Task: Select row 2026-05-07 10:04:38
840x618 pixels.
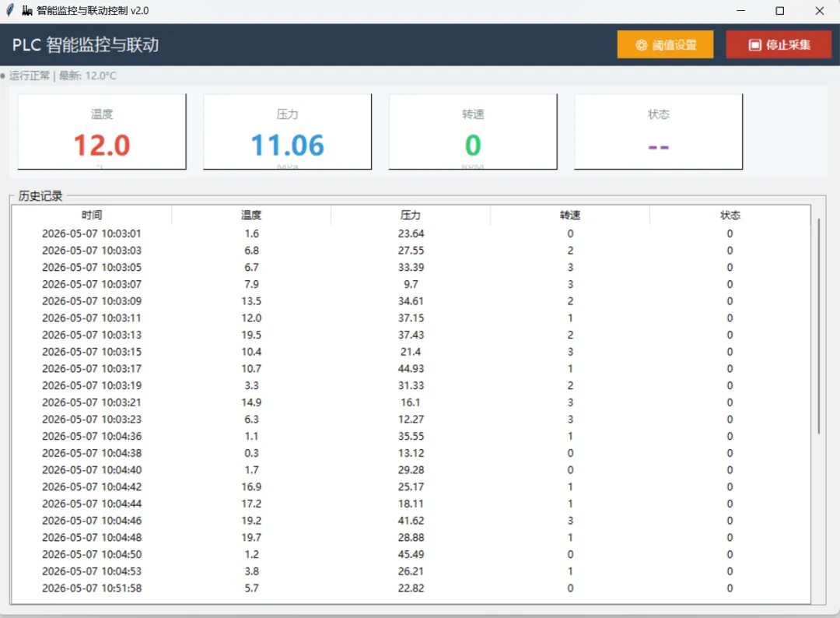Action: [411, 453]
